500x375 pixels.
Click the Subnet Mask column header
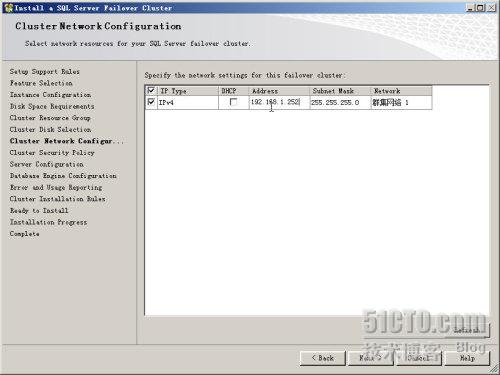tap(340, 91)
